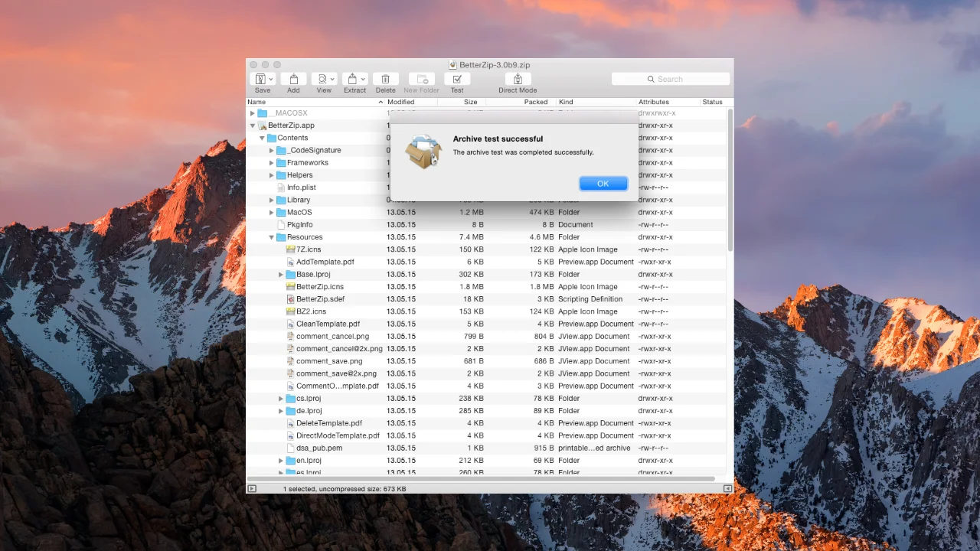
Task: Expand the Library folder
Action: 271,201
